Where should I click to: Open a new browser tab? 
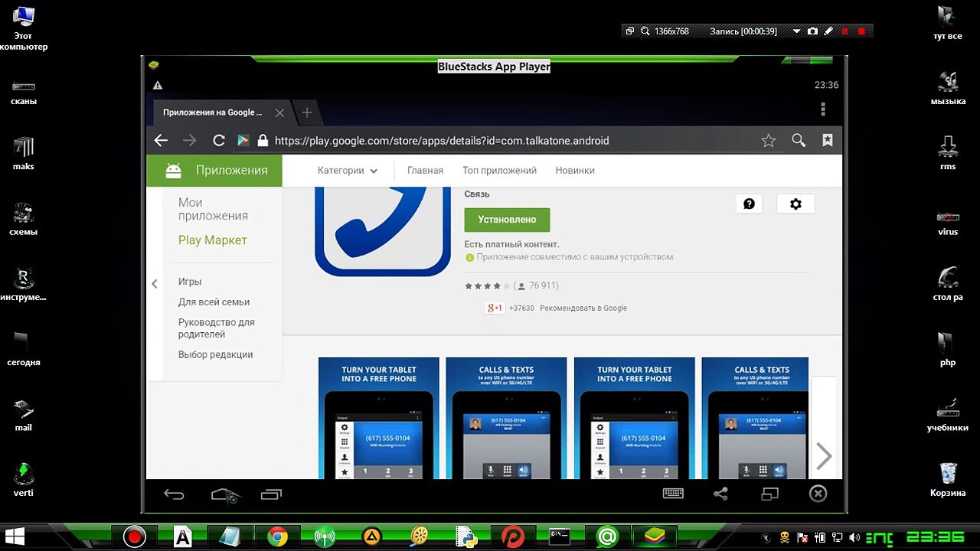pyautogui.click(x=307, y=112)
